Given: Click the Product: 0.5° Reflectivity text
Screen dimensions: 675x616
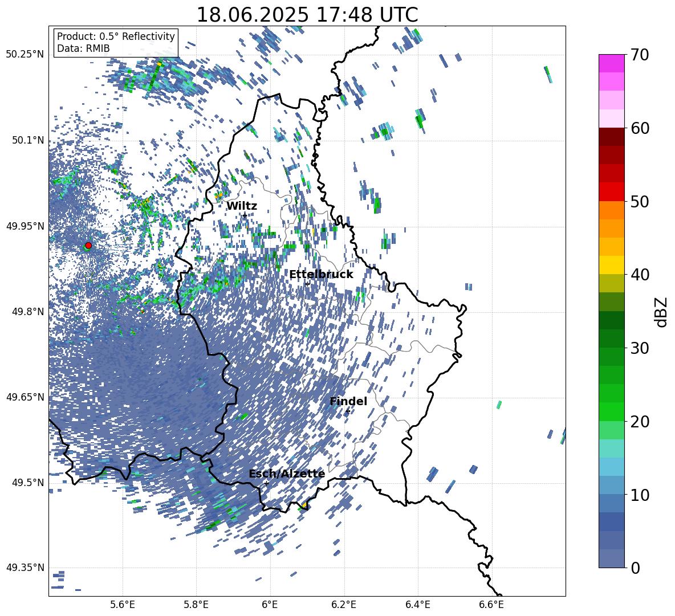Looking at the screenshot, I should tap(116, 36).
